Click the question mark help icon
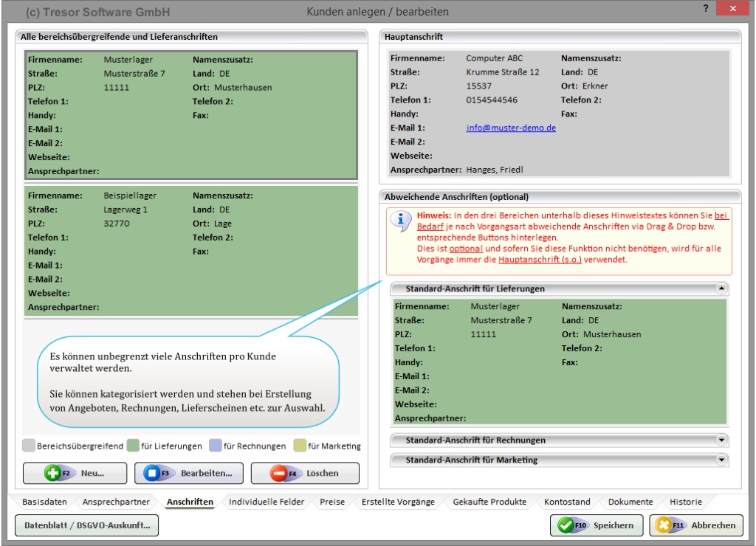 pyautogui.click(x=706, y=9)
